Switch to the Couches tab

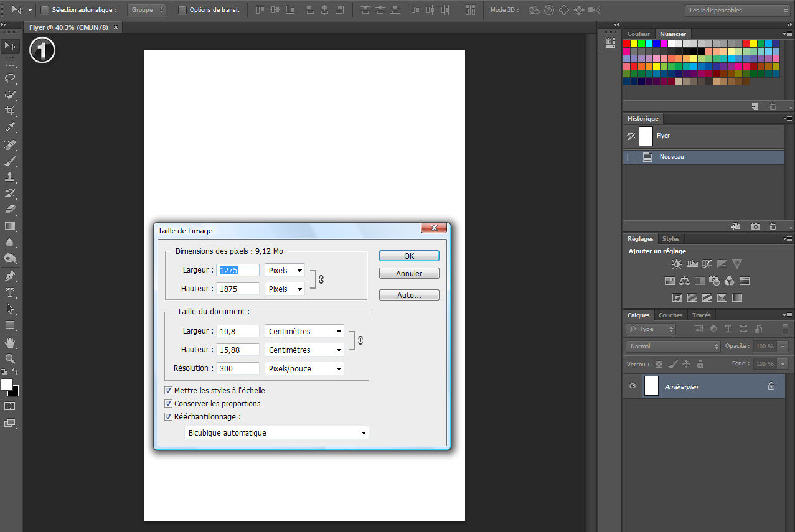tap(670, 315)
